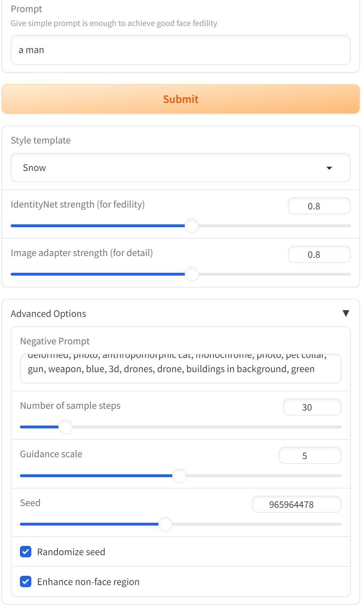This screenshot has width=364, height=605.
Task: Click the Submit button
Action: coord(181,99)
